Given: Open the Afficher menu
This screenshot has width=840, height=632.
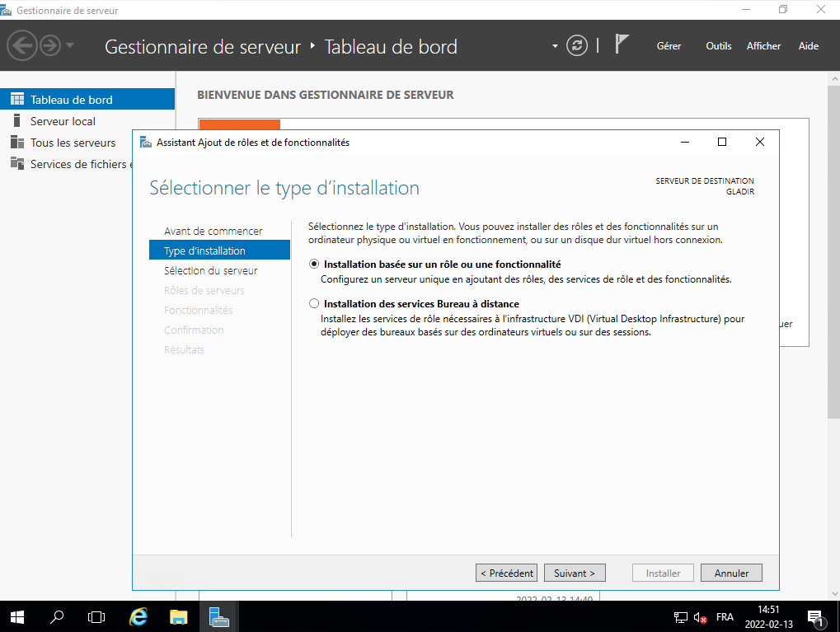Looking at the screenshot, I should [x=763, y=46].
